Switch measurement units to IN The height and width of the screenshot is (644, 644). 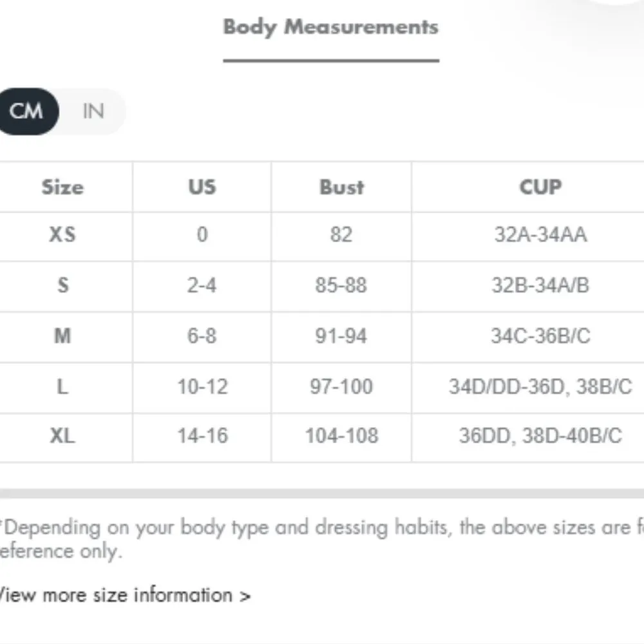[93, 111]
